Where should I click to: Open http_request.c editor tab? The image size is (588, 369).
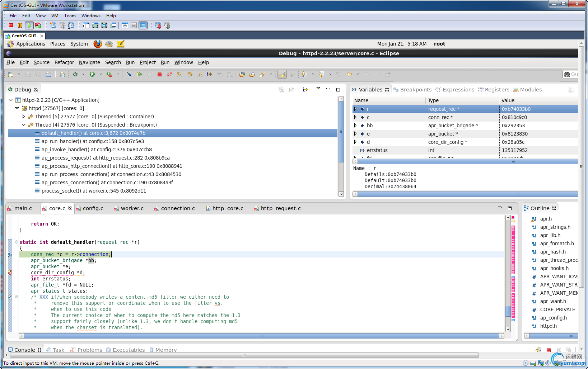click(277, 208)
